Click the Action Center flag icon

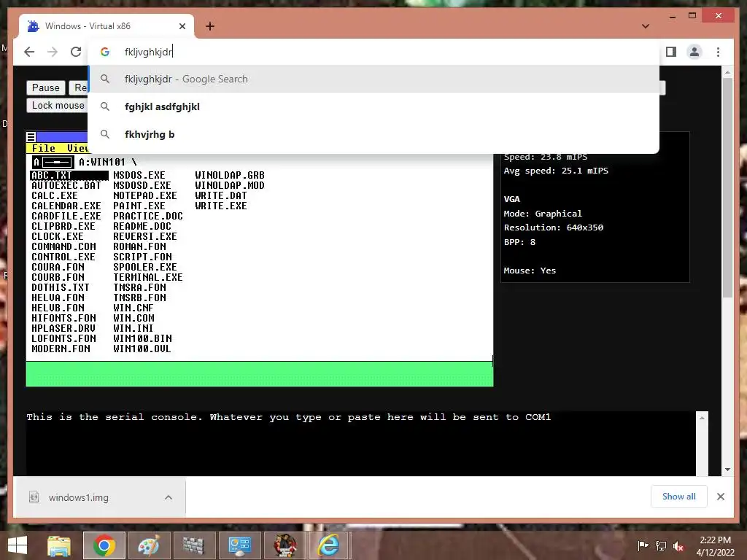click(x=643, y=545)
